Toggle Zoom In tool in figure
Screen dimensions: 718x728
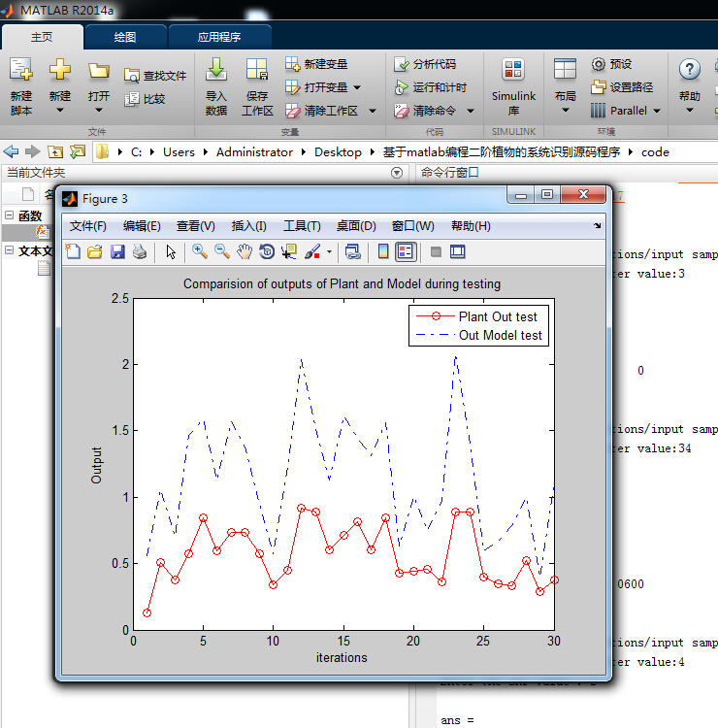(200, 252)
